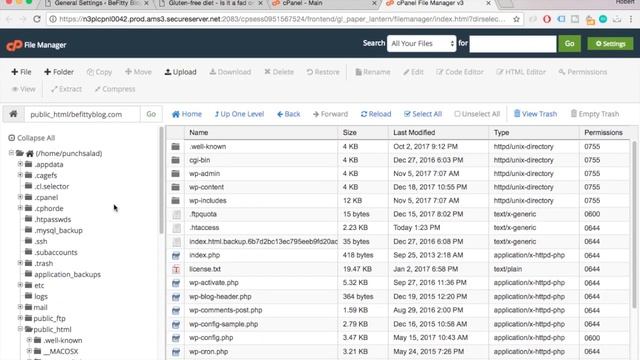Expand the mail folder
The width and height of the screenshot is (640, 360).
[20, 307]
